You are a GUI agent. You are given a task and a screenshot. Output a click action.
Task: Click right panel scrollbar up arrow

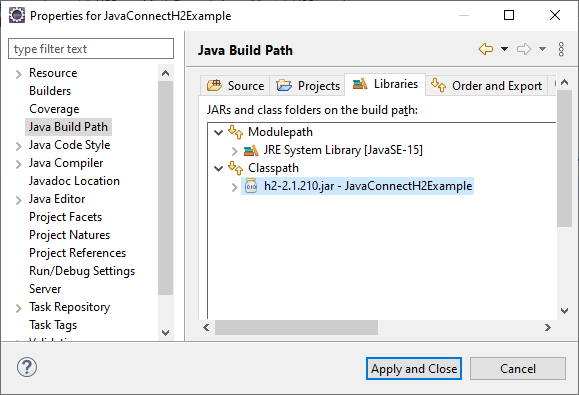(564, 83)
